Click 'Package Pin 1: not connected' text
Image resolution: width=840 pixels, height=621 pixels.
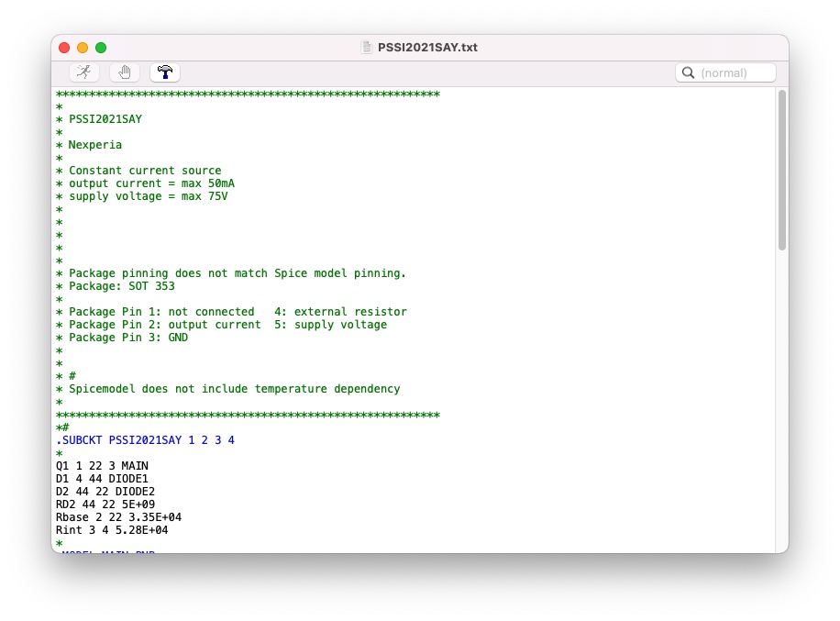161,312
